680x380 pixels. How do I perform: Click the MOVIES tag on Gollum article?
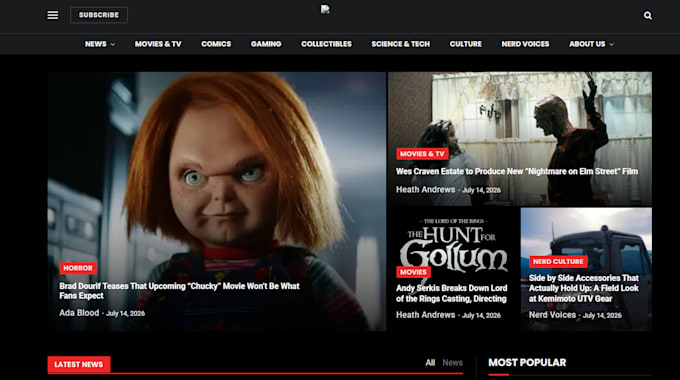(x=413, y=272)
